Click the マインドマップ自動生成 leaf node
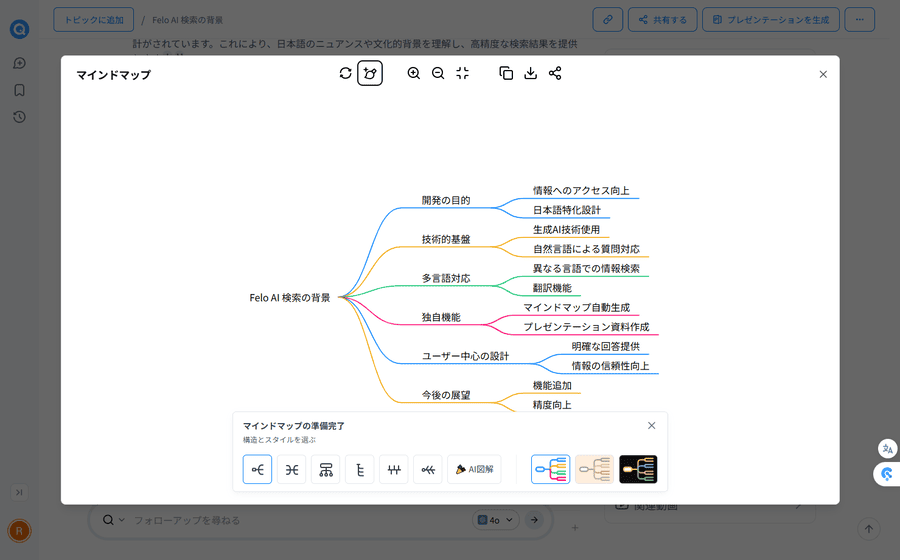 click(x=576, y=308)
